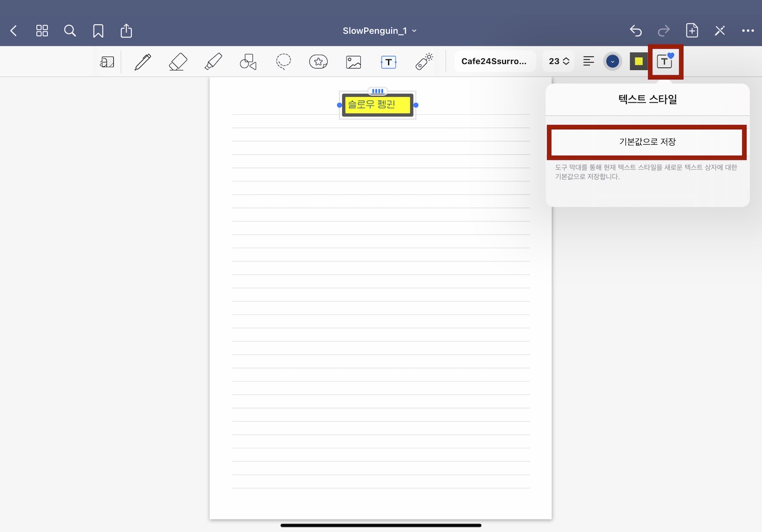Select the Lasso tool

pos(283,62)
